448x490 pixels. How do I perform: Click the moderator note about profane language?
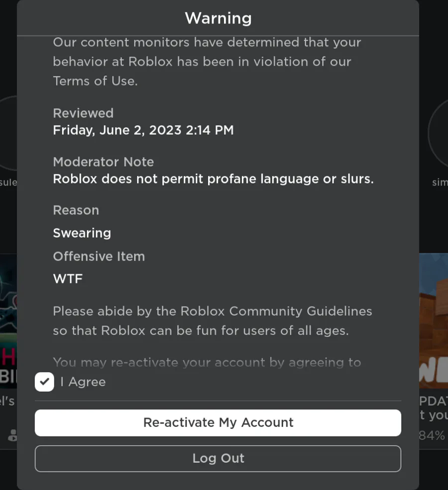click(x=213, y=179)
